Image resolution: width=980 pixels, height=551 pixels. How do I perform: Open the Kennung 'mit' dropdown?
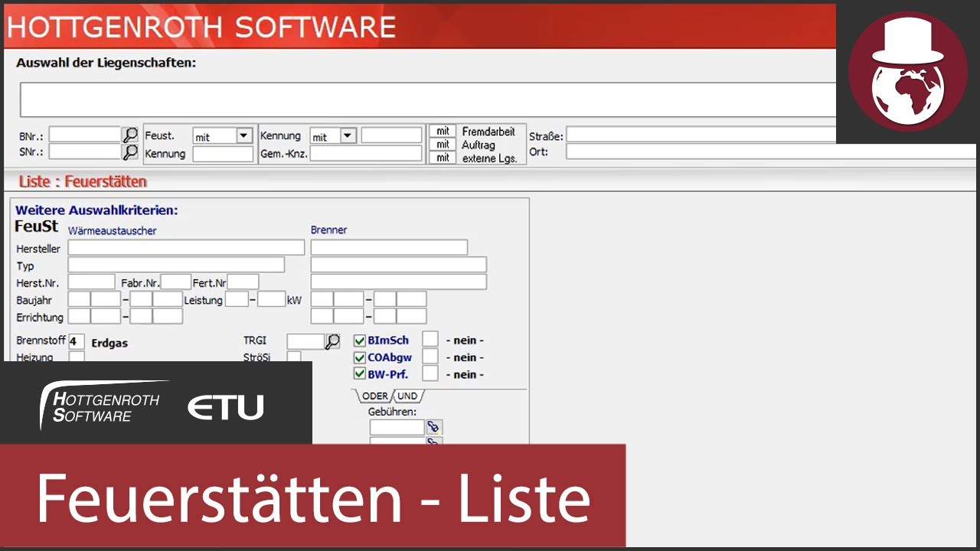[348, 135]
